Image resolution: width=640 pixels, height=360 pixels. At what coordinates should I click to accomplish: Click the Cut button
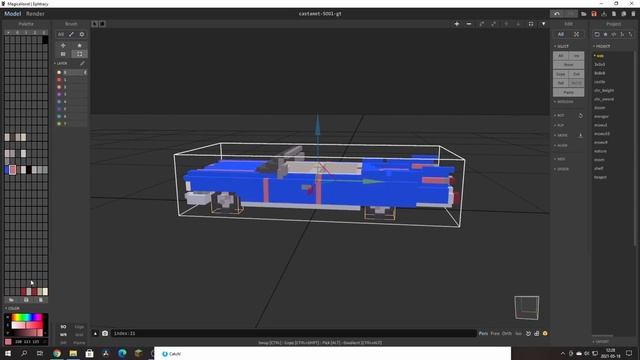coord(576,74)
